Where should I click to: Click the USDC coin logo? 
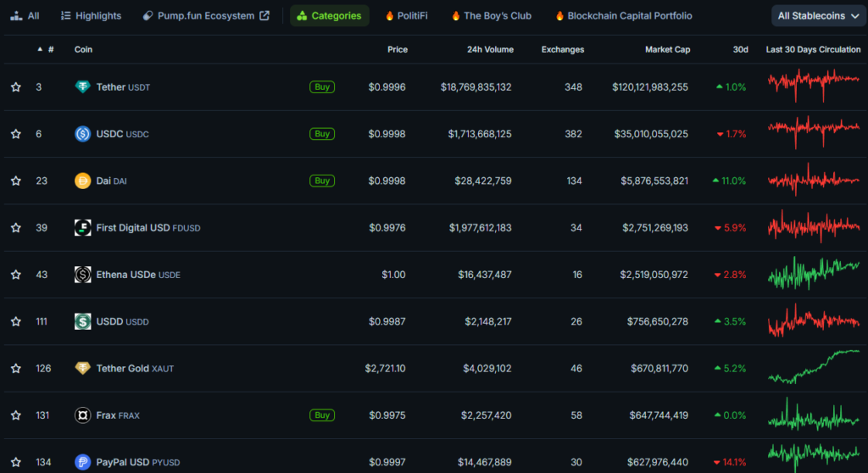82,134
